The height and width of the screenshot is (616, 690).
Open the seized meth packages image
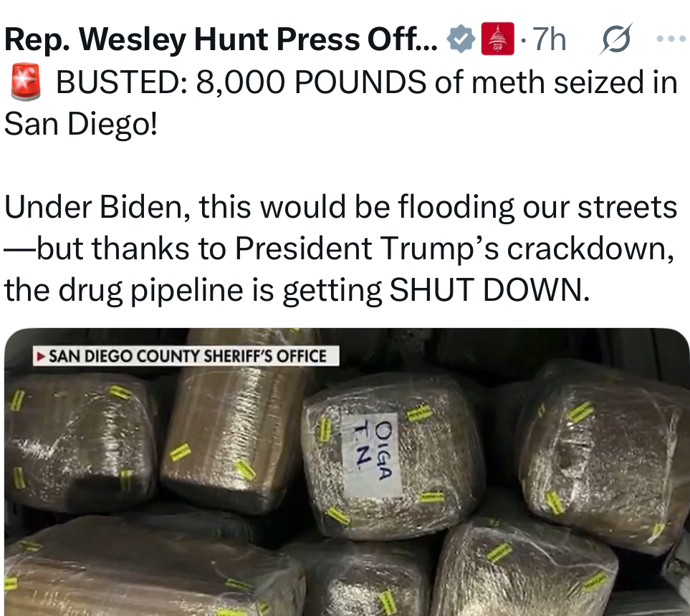(347, 472)
